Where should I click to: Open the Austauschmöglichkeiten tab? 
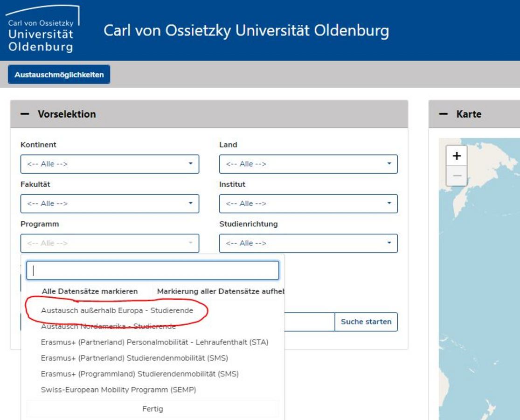point(59,75)
